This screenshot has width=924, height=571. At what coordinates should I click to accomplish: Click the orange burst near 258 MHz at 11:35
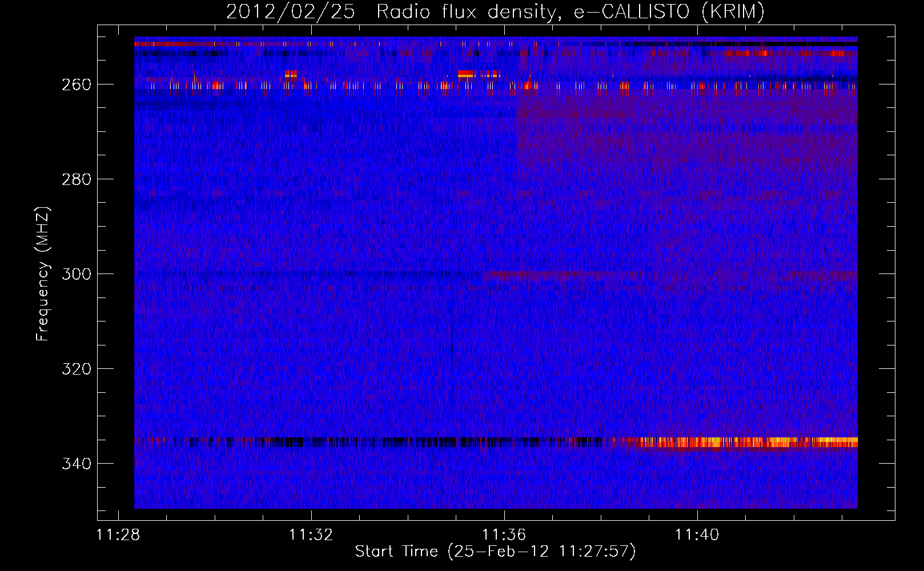[x=466, y=74]
